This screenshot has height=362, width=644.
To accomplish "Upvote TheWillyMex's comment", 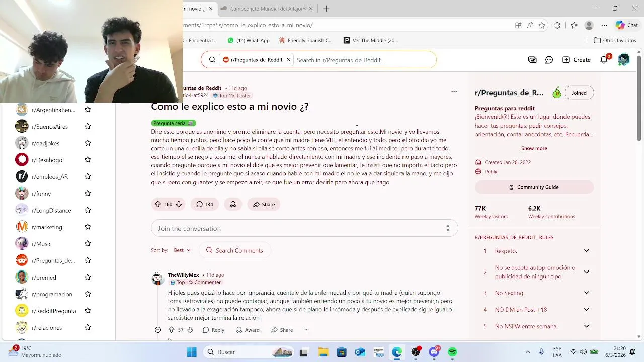I will click(171, 330).
